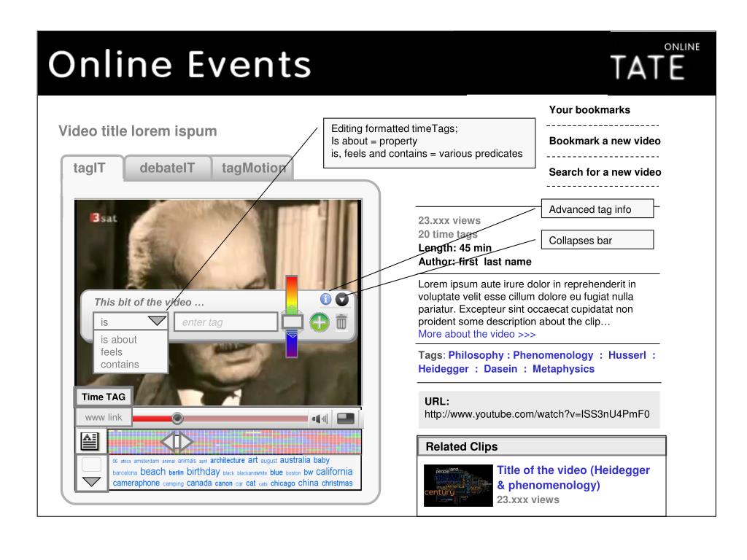Click the left-right arrow marker on tag timeline

tap(177, 442)
